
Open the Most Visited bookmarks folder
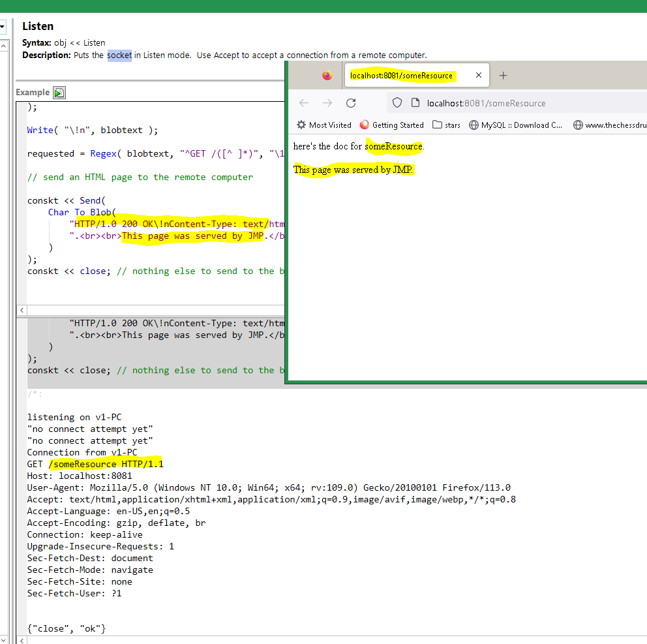(x=323, y=125)
